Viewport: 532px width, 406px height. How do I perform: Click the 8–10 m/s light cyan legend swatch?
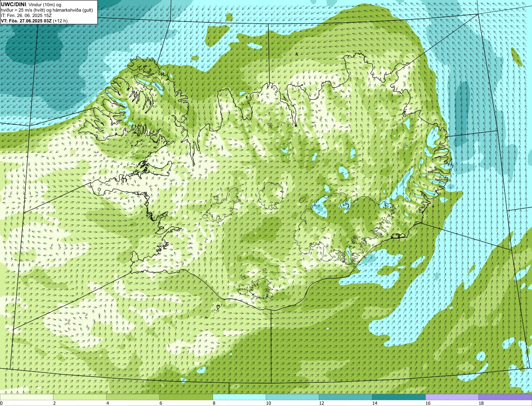click(x=239, y=397)
